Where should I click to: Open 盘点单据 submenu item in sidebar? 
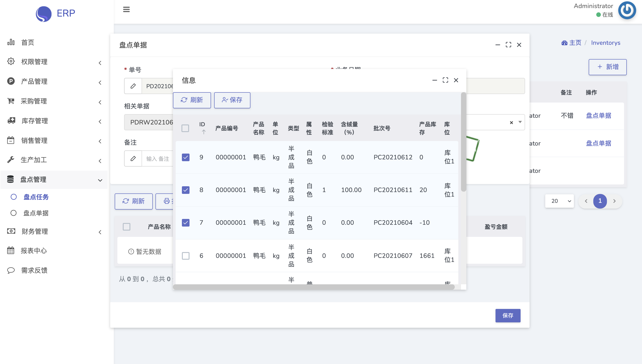[36, 213]
